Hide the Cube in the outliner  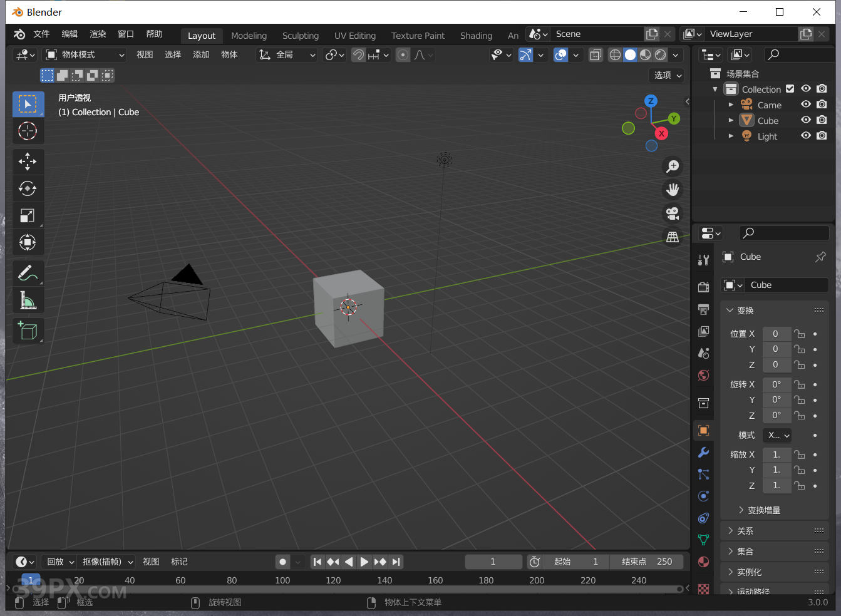806,120
